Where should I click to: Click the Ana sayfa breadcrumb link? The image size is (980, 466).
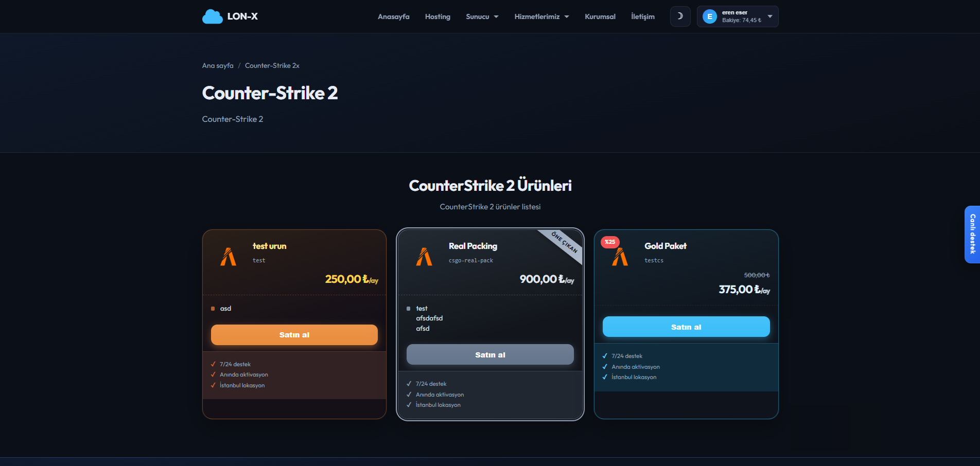[x=218, y=65]
